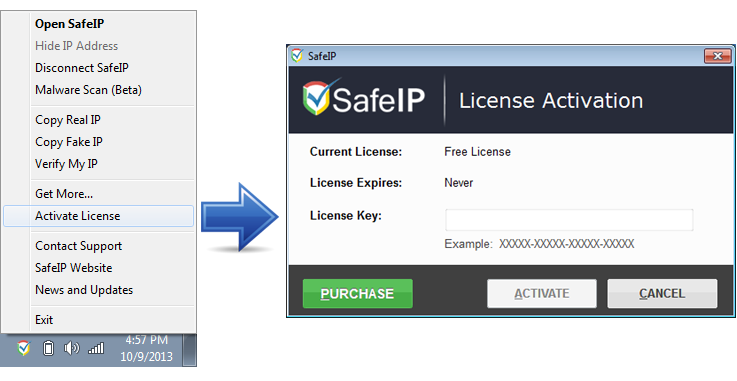Open the volume speaker tray icon
The height and width of the screenshot is (381, 737).
point(71,348)
